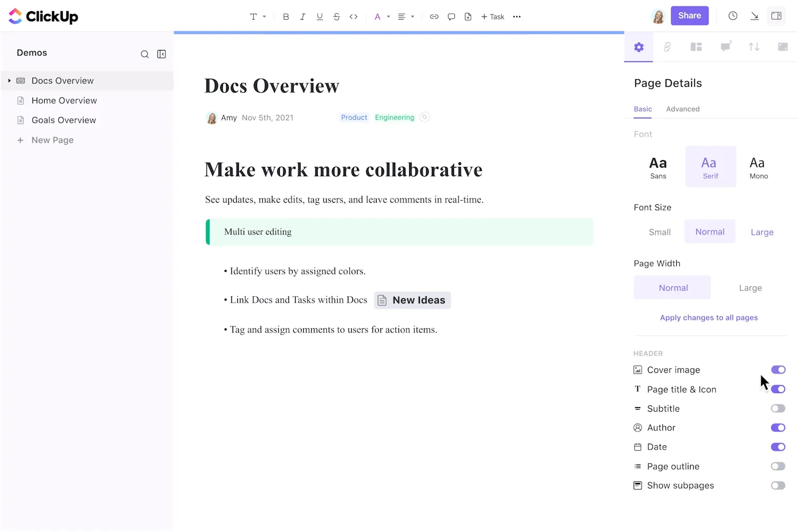Open the Page Details settings gear tab
The width and height of the screenshot is (798, 532).
[639, 47]
